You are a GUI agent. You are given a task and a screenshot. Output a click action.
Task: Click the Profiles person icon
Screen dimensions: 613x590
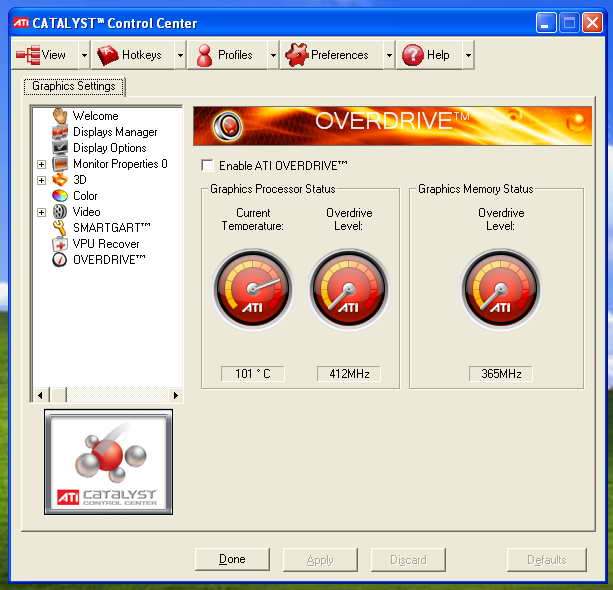coord(204,56)
